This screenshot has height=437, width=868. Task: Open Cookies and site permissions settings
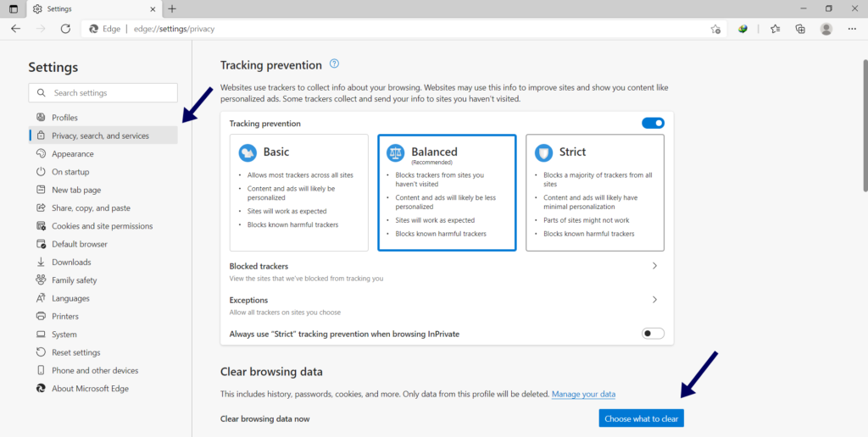[102, 226]
